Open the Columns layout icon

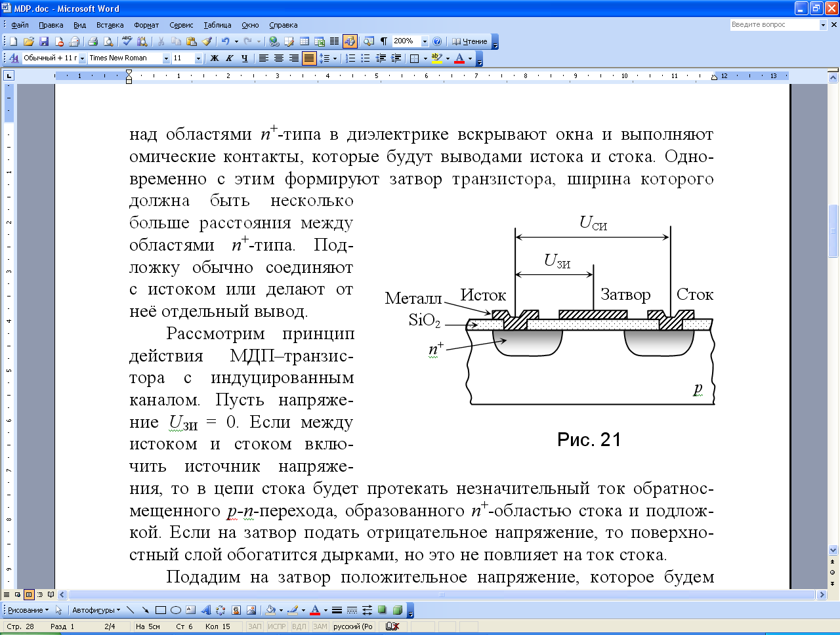pyautogui.click(x=334, y=41)
